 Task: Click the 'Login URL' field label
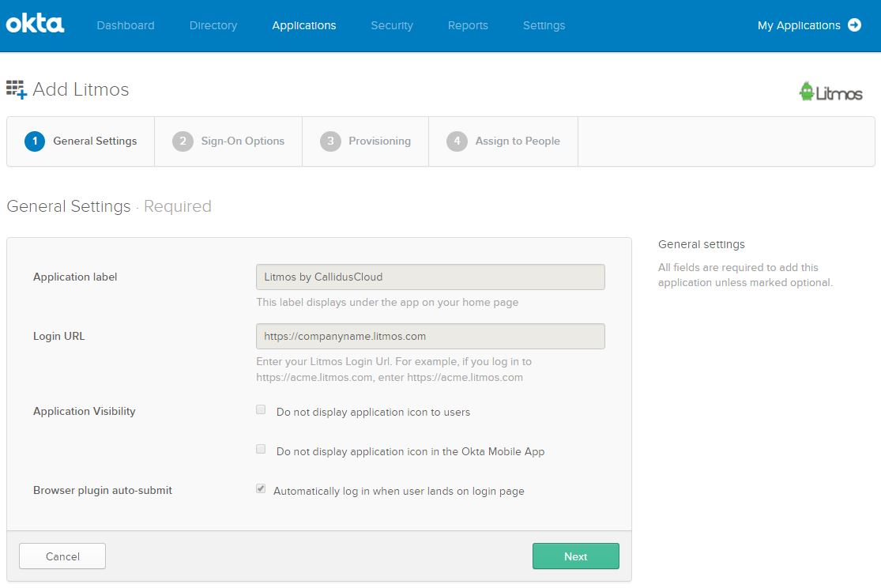click(59, 336)
